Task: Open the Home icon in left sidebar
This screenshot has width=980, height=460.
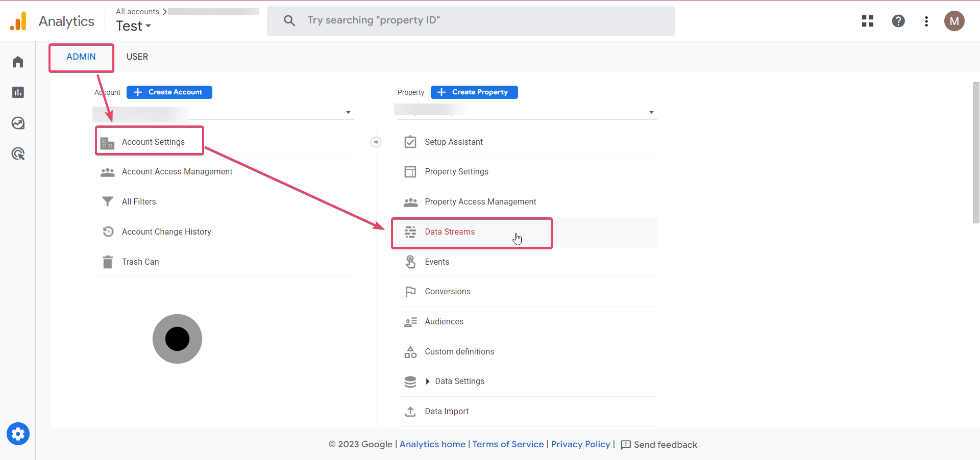Action: (x=18, y=62)
